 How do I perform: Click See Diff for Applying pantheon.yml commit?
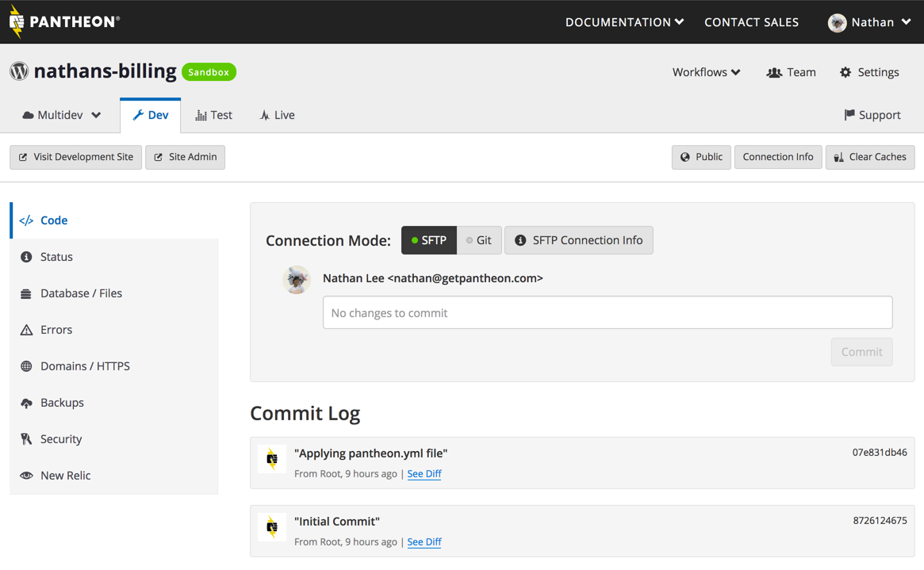pyautogui.click(x=424, y=474)
